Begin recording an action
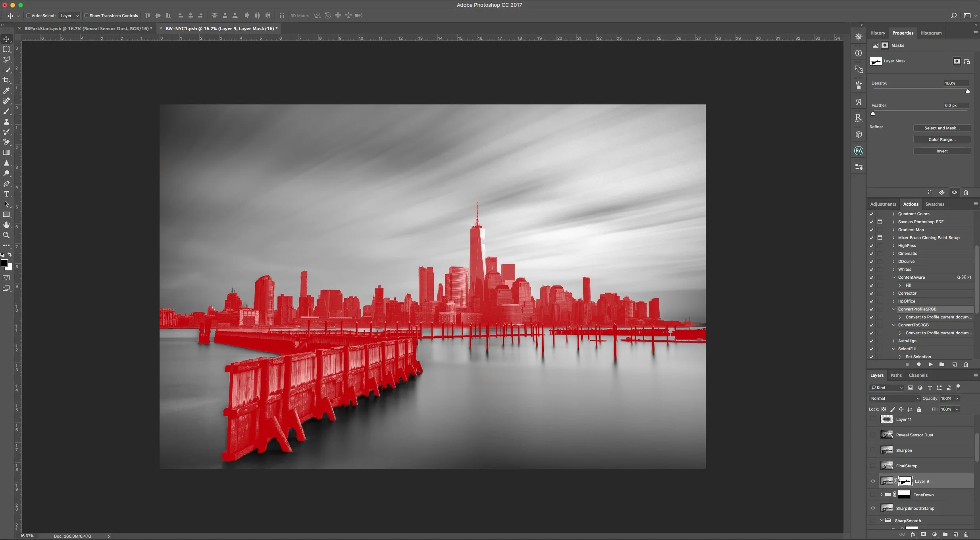Image resolution: width=980 pixels, height=540 pixels. 918,364
